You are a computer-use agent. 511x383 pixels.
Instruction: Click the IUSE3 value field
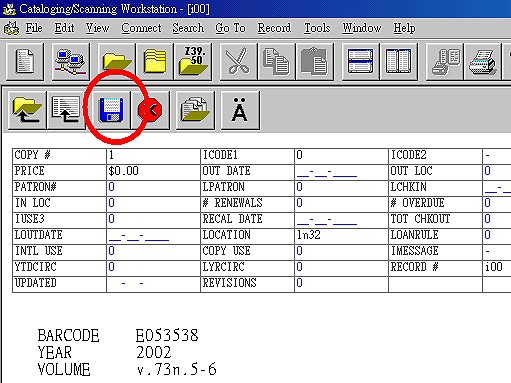153,220
